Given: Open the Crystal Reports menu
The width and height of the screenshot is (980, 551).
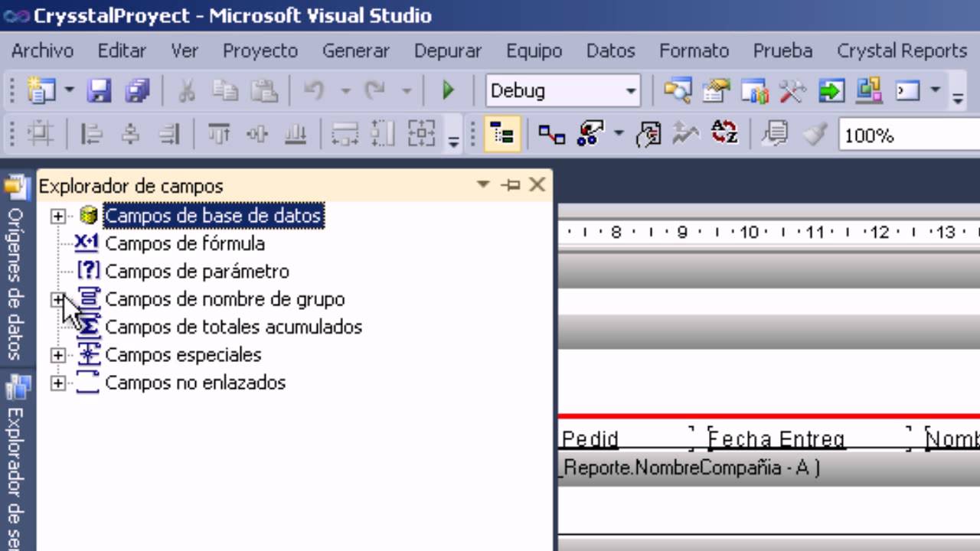Looking at the screenshot, I should point(902,51).
